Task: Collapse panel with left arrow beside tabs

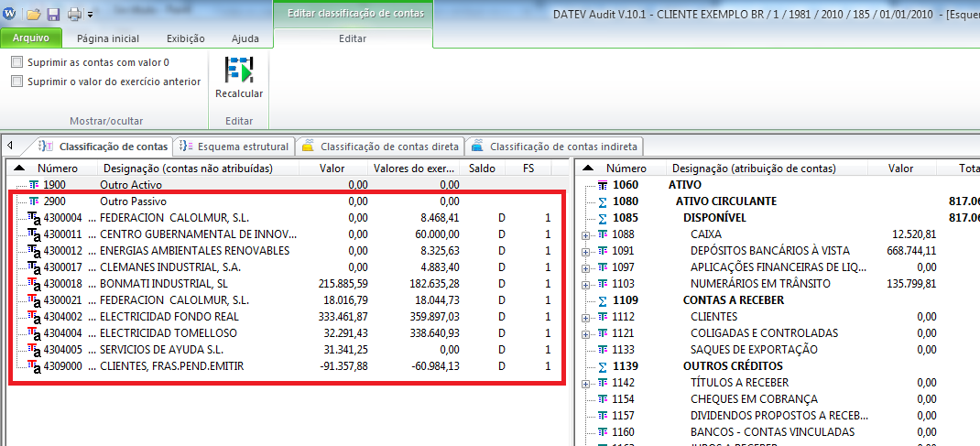Action: pyautogui.click(x=9, y=146)
